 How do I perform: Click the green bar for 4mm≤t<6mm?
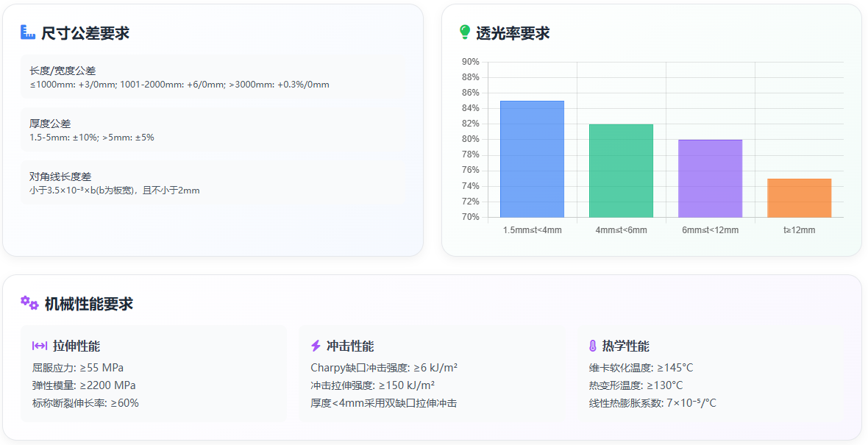621,171
